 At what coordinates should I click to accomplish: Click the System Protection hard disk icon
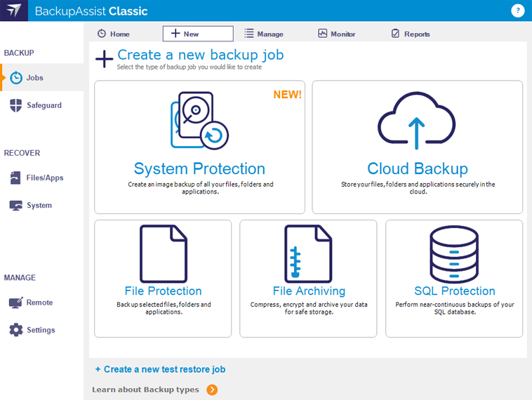[x=199, y=121]
